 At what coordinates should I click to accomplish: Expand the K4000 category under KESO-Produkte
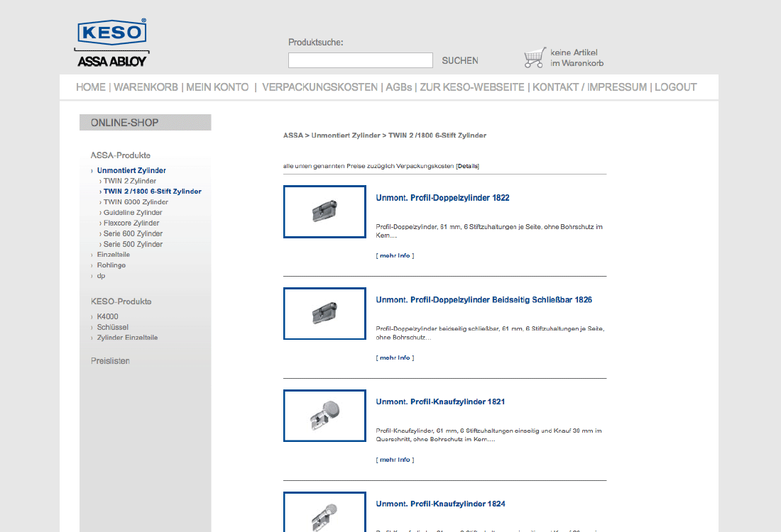[107, 316]
